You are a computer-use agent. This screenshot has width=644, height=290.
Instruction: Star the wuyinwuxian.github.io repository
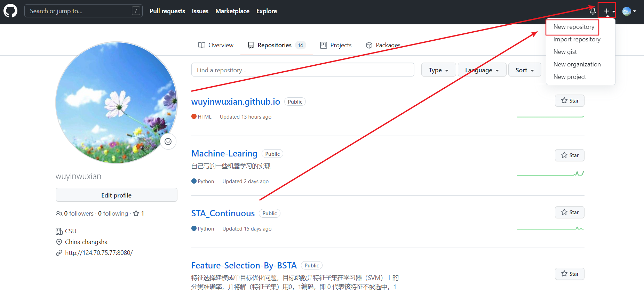(570, 101)
